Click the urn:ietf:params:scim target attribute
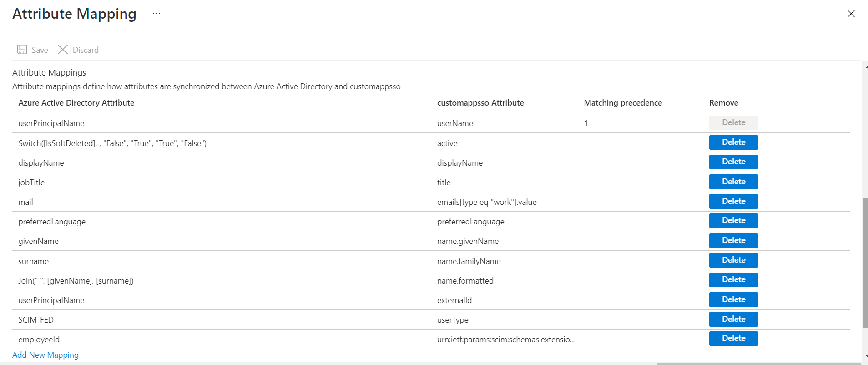Viewport: 868px width, 365px height. 506,340
